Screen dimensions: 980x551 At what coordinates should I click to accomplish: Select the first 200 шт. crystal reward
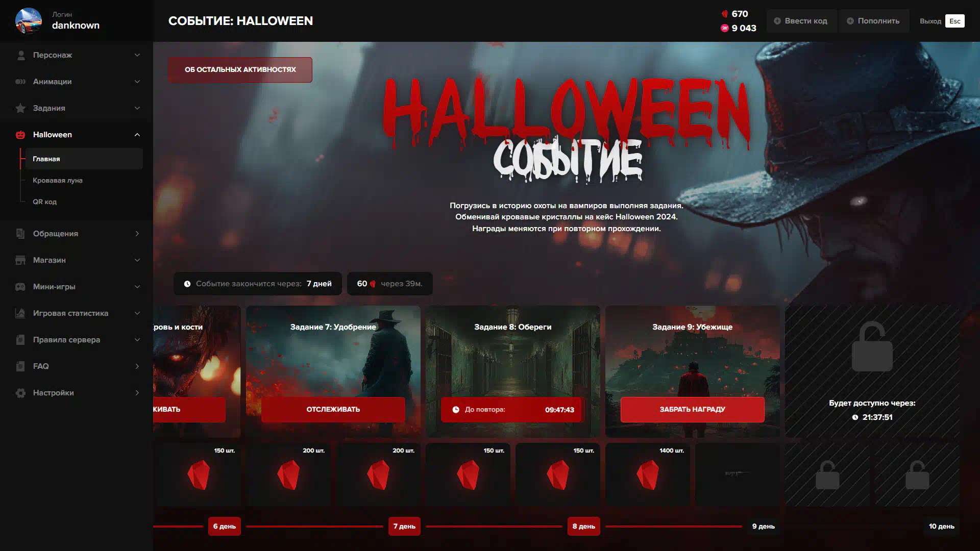288,474
